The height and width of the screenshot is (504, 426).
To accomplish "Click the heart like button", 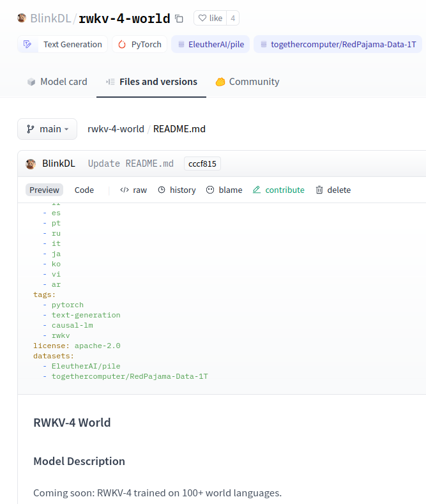I will pyautogui.click(x=210, y=18).
